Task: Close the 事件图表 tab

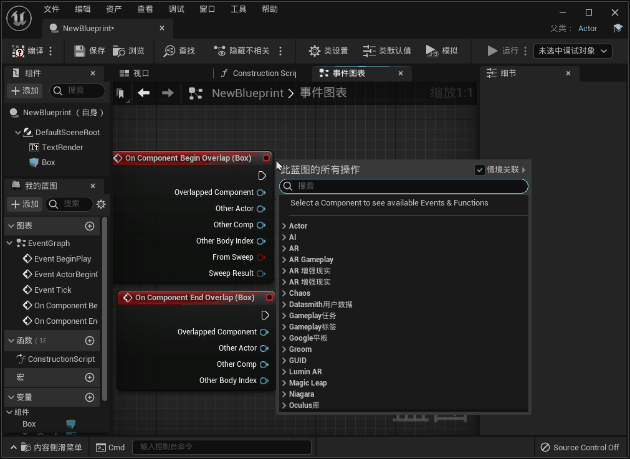Action: tap(401, 73)
